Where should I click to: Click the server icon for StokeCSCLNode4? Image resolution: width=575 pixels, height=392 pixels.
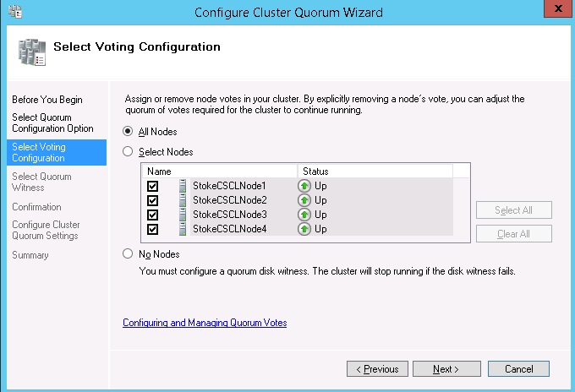(x=183, y=229)
